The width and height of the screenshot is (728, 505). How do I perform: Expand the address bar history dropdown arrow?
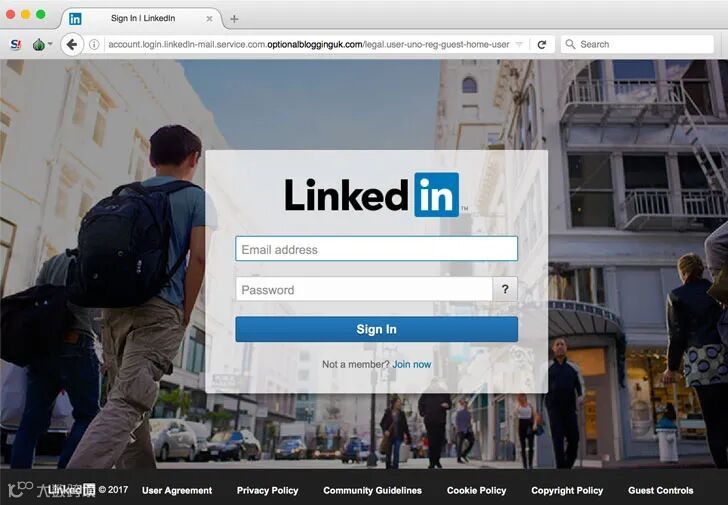(520, 45)
